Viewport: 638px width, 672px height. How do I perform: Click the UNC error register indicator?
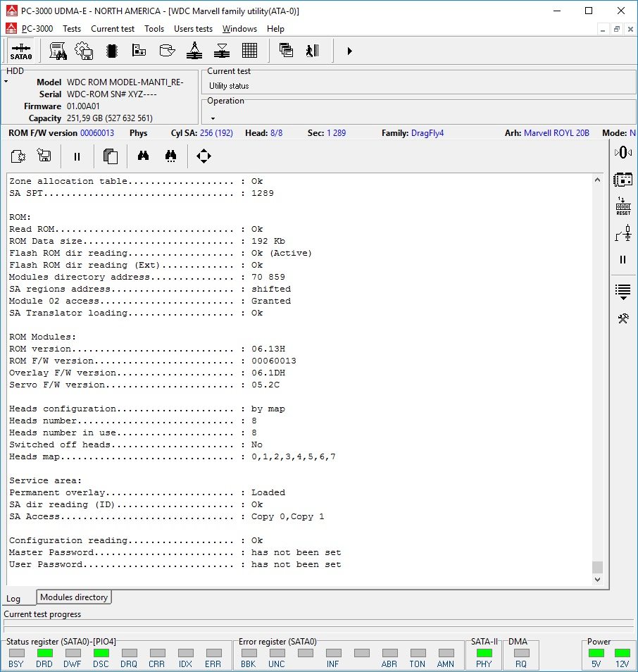click(x=277, y=653)
